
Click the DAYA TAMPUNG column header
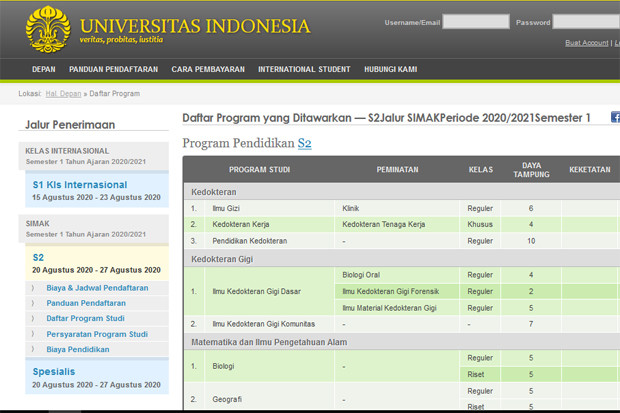[531, 170]
